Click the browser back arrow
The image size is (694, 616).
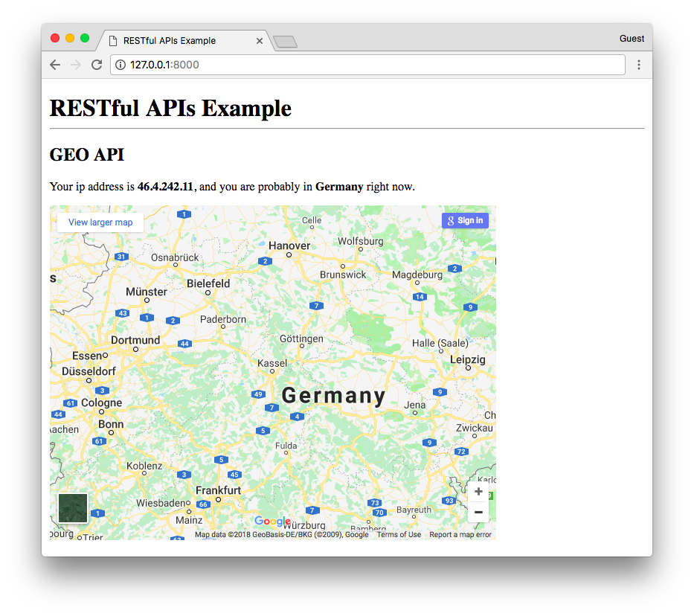(x=55, y=65)
